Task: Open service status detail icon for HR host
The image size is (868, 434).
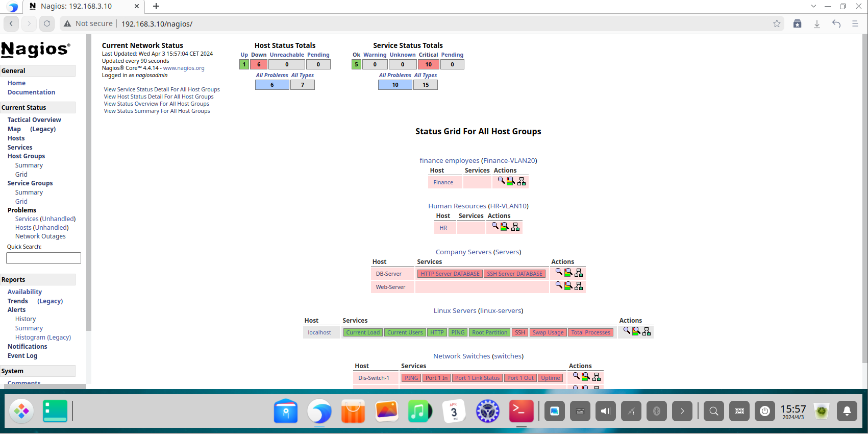Action: click(505, 227)
